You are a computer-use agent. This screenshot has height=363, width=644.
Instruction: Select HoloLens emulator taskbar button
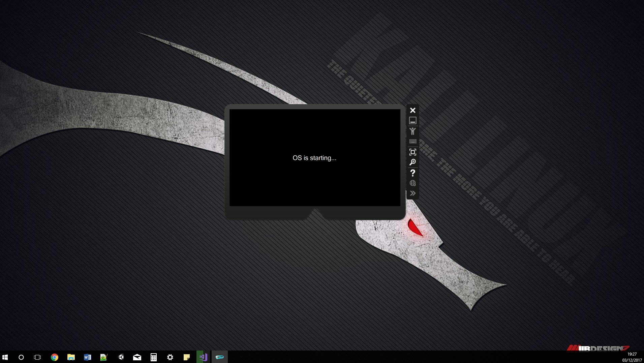click(x=219, y=357)
